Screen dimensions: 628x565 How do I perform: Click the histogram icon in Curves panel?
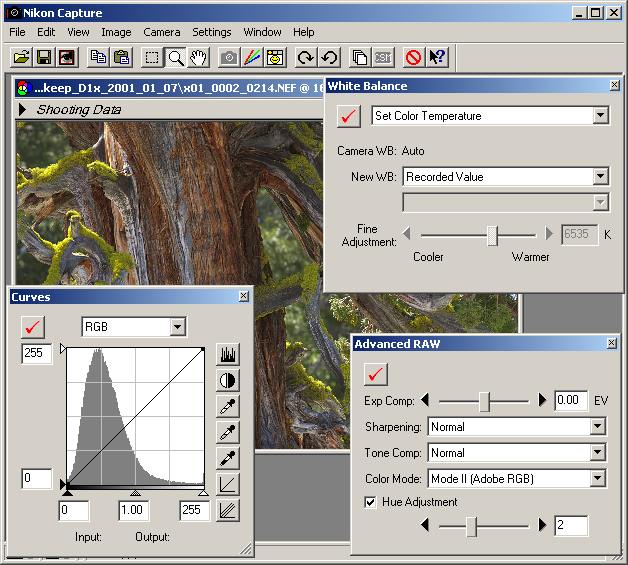click(228, 354)
